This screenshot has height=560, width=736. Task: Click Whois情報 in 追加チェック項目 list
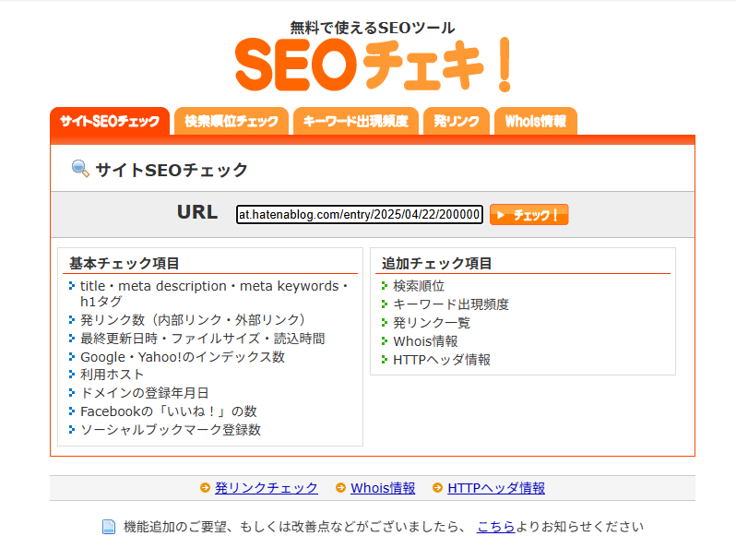pyautogui.click(x=425, y=340)
